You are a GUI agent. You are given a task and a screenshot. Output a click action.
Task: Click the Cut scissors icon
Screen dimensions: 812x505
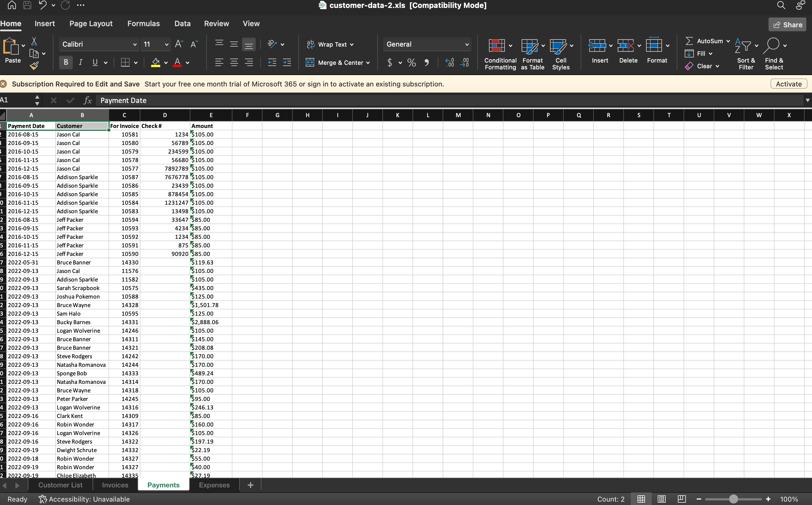(34, 42)
